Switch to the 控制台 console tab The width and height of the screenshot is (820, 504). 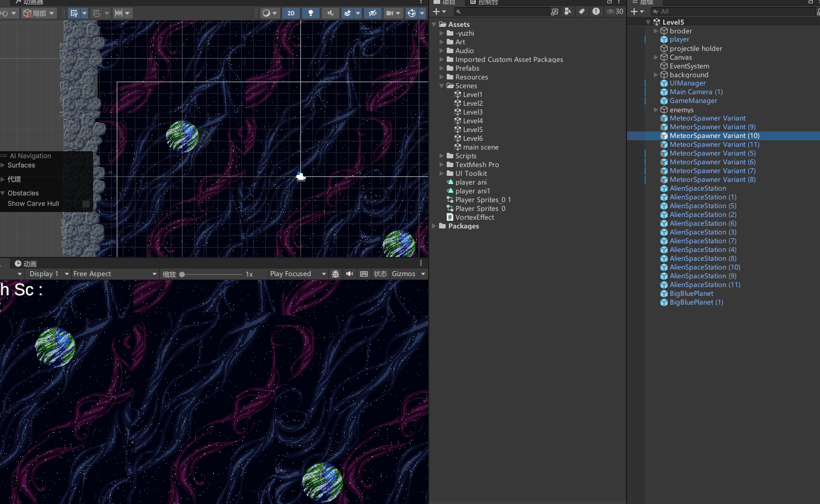tap(484, 3)
